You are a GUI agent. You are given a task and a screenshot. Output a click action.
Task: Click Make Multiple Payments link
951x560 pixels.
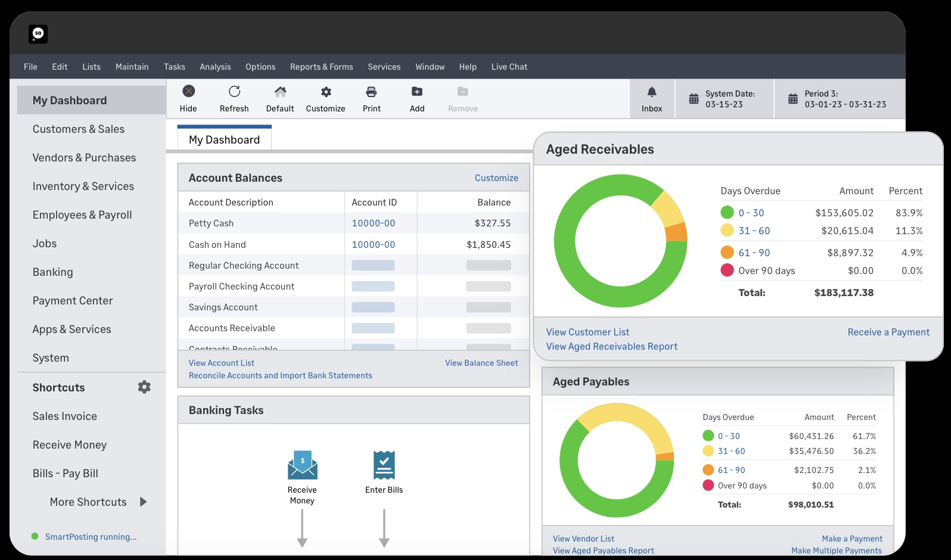[837, 550]
